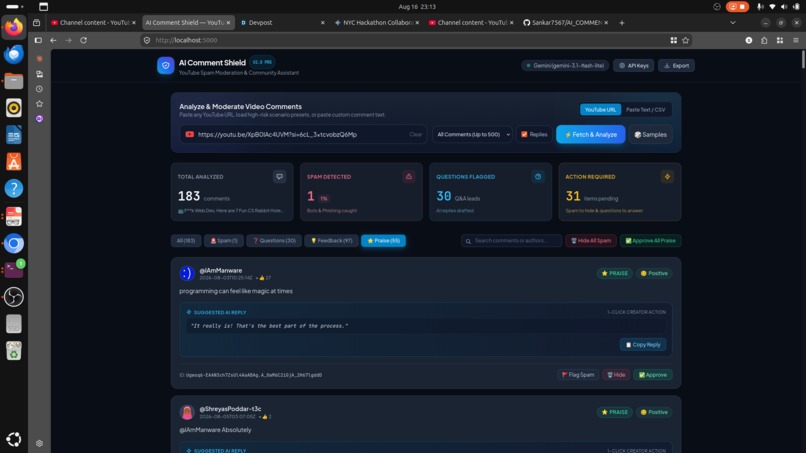The image size is (806, 453).
Task: Open Firefox application hamburger menu
Action: pos(795,40)
